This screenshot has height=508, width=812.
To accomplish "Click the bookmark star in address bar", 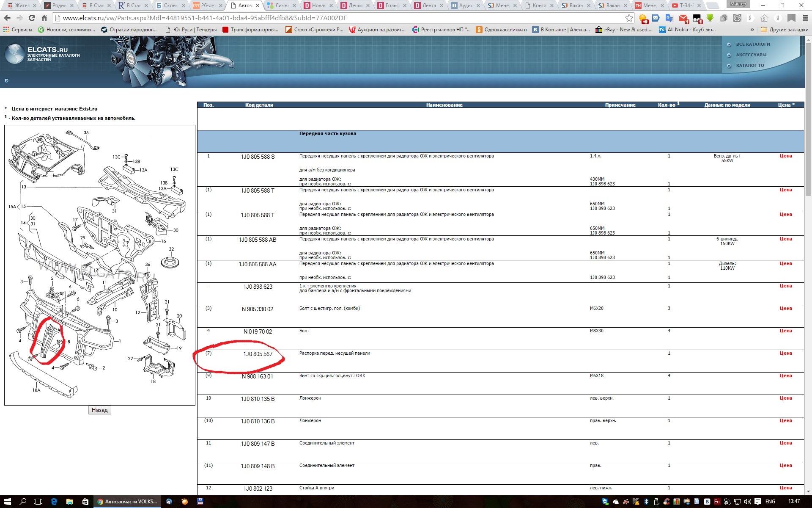I will tap(629, 18).
